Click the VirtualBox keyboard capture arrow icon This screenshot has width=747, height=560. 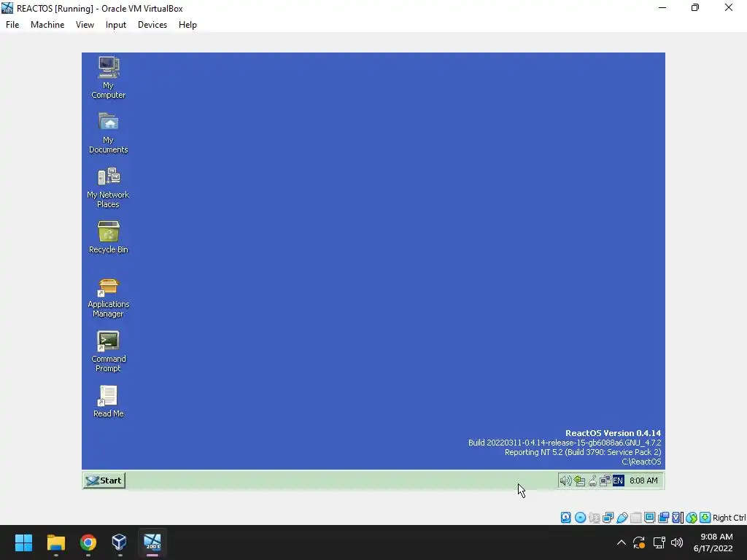click(x=705, y=518)
